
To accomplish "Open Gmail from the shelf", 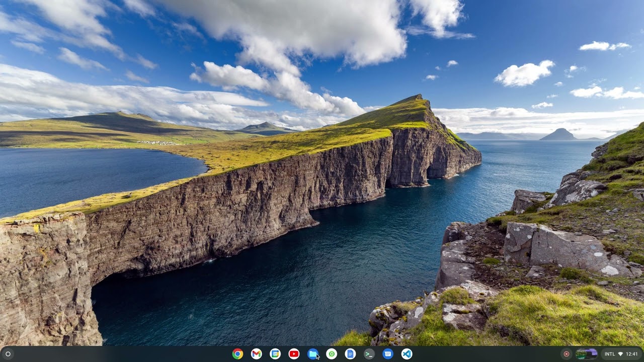I will [256, 354].
